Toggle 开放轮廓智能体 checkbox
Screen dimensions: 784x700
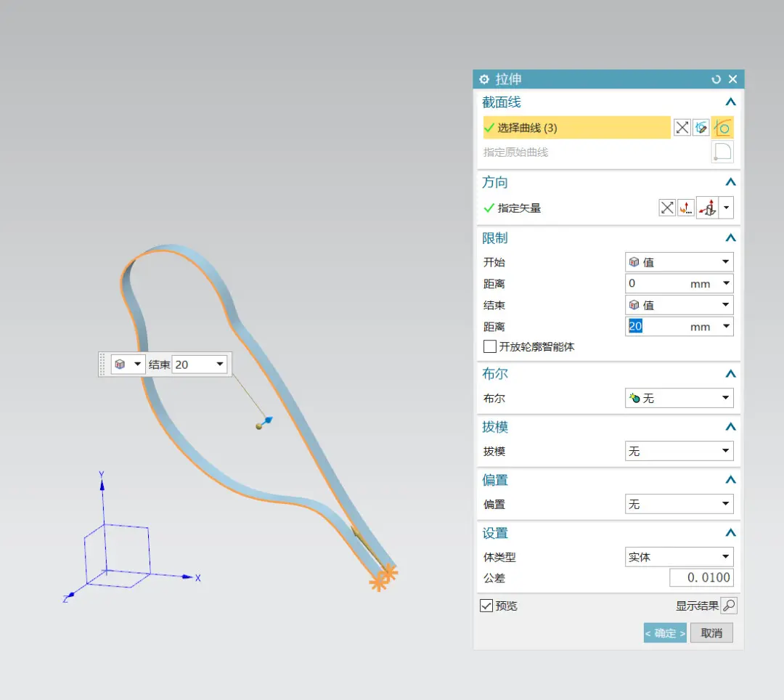490,346
